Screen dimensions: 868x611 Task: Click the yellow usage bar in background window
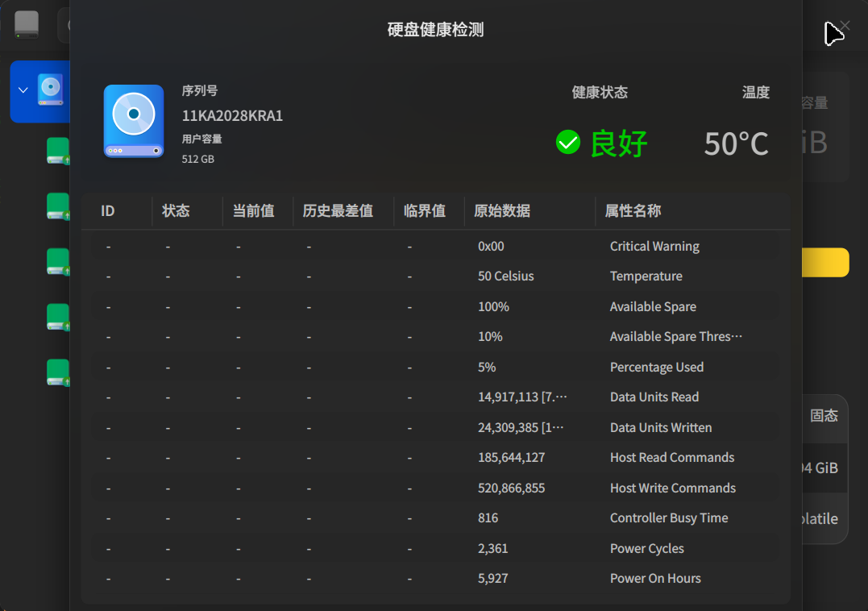825,262
